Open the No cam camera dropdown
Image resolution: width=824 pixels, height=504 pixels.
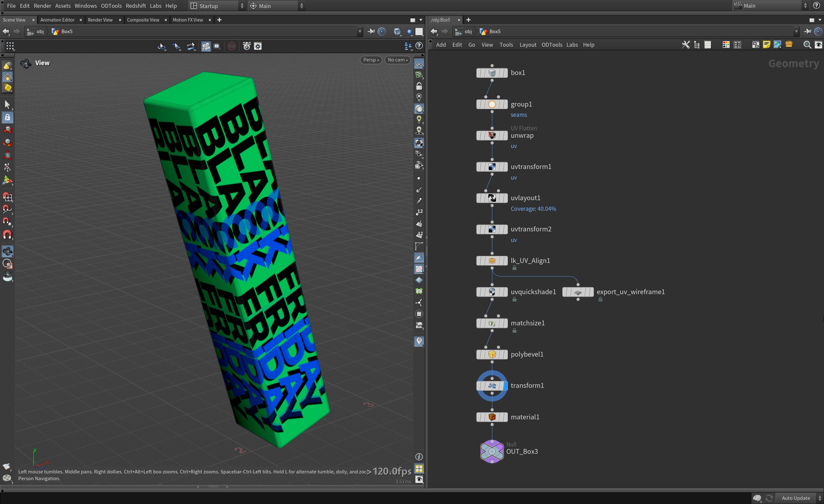[397, 60]
